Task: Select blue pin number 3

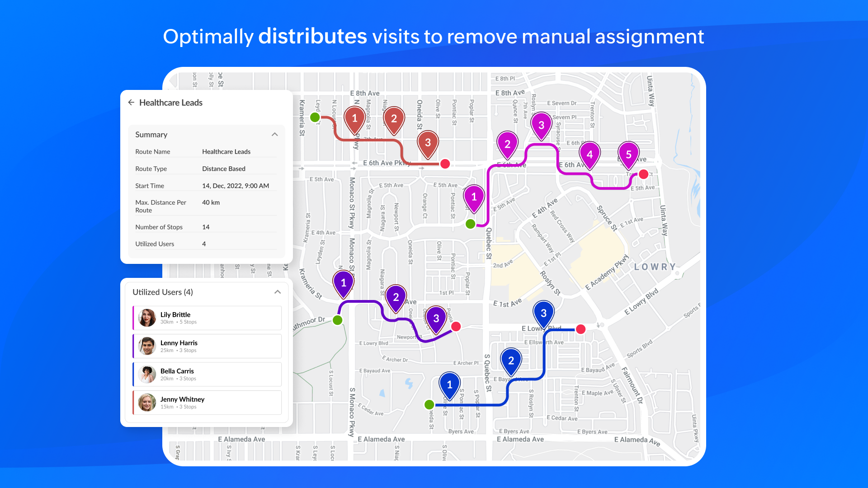Action: (543, 313)
